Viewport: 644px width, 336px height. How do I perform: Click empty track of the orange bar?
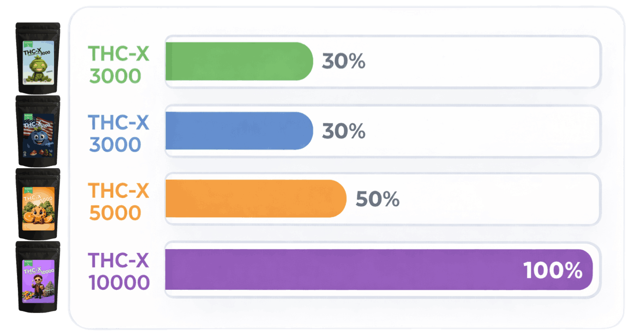499,199
